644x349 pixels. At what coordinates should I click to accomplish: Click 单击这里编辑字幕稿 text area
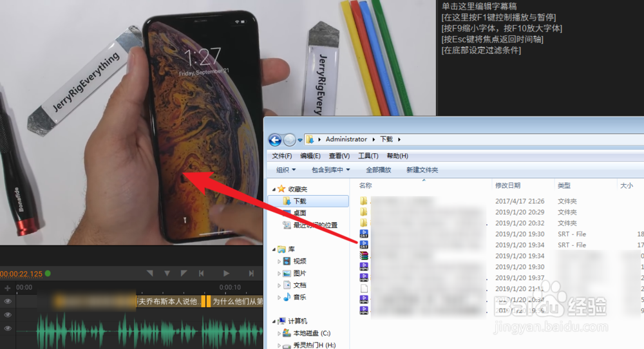pos(479,6)
